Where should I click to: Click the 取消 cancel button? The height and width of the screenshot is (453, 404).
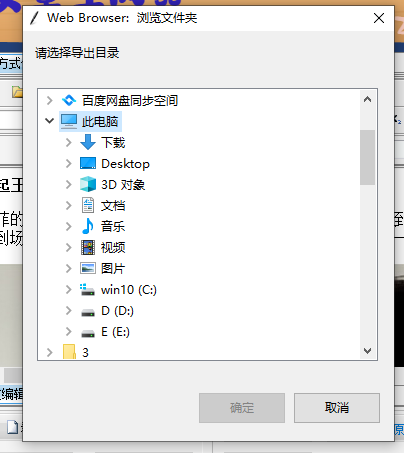point(337,408)
